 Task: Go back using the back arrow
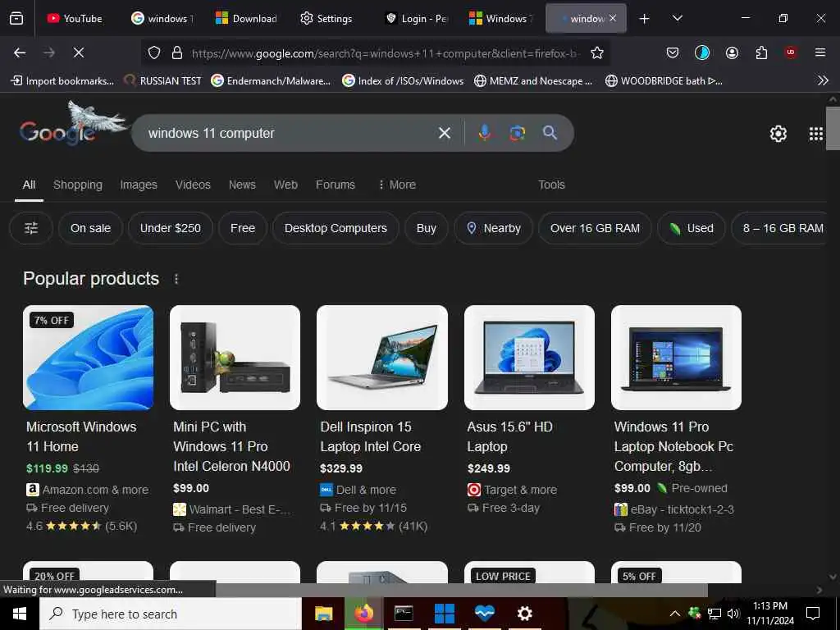[20, 52]
